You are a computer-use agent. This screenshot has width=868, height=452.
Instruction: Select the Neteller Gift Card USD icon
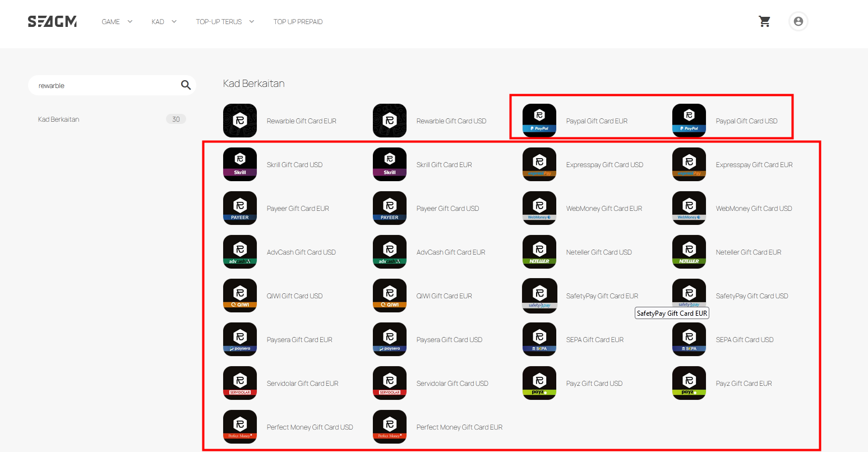(x=539, y=252)
